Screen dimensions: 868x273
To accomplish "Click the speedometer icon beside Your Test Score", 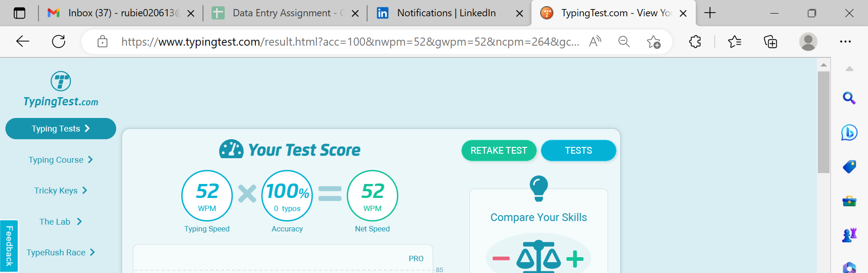I will pos(231,149).
